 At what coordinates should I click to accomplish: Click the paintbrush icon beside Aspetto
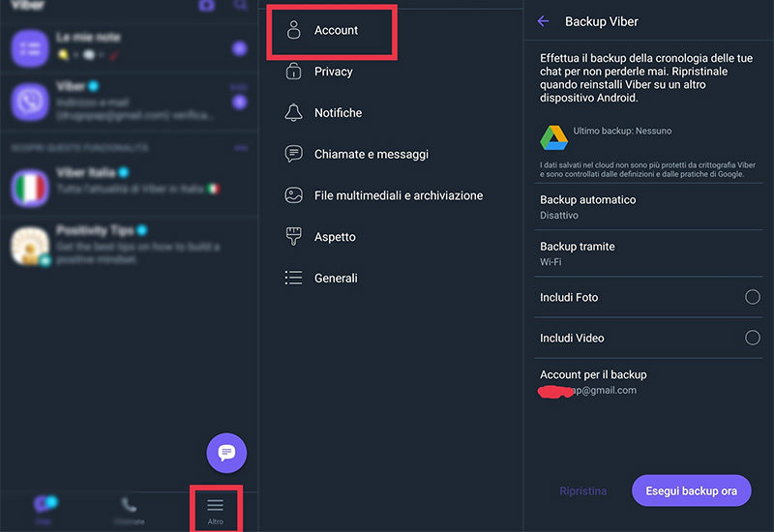click(x=294, y=236)
